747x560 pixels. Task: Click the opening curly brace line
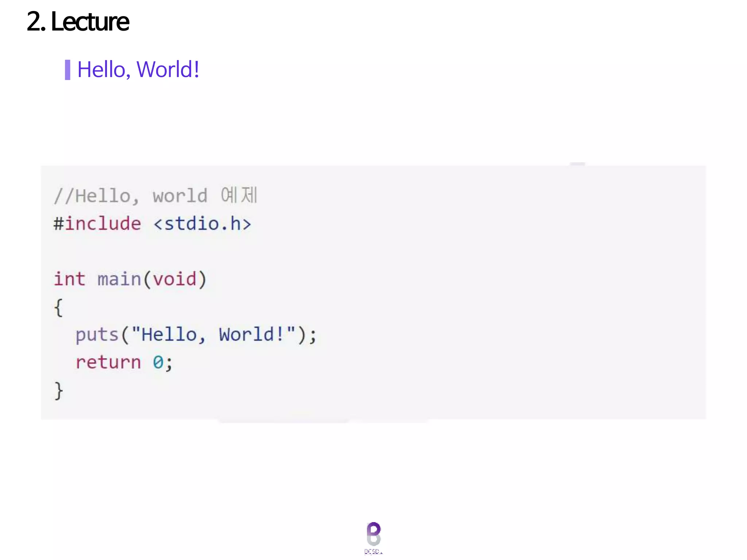[58, 307]
